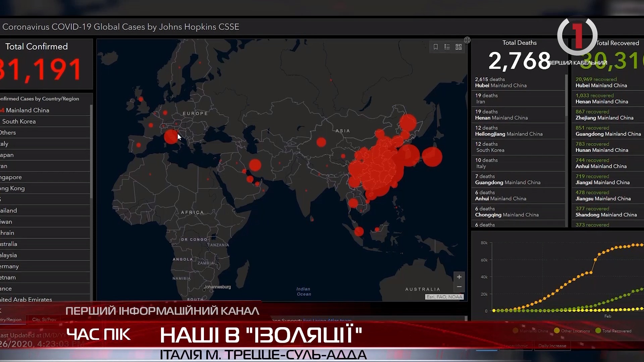644x362 pixels.
Task: Select Singapore row in country list
Action: [45, 177]
